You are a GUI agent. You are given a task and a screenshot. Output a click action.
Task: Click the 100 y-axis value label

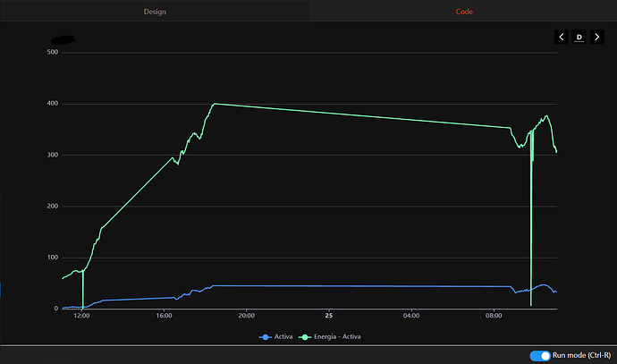click(x=52, y=258)
